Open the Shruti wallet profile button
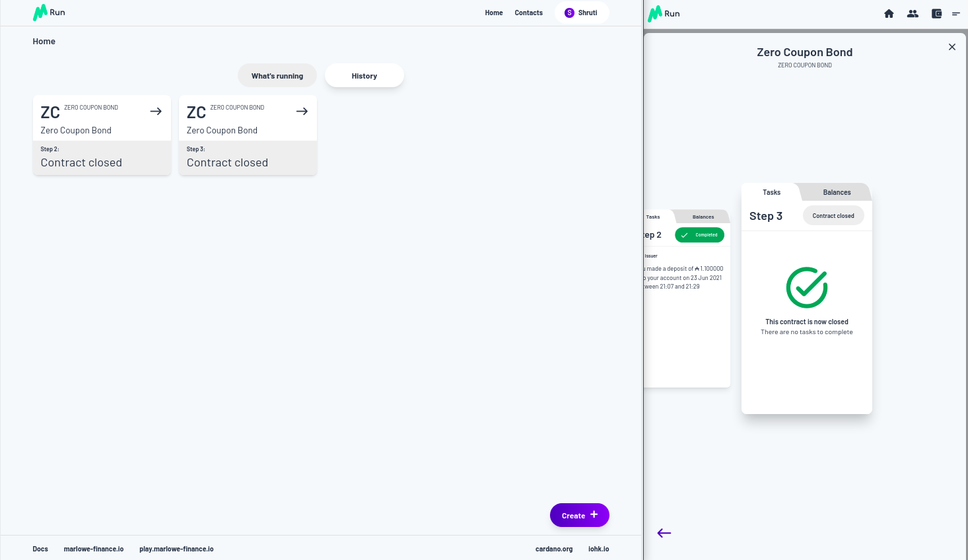968x560 pixels. (x=581, y=13)
